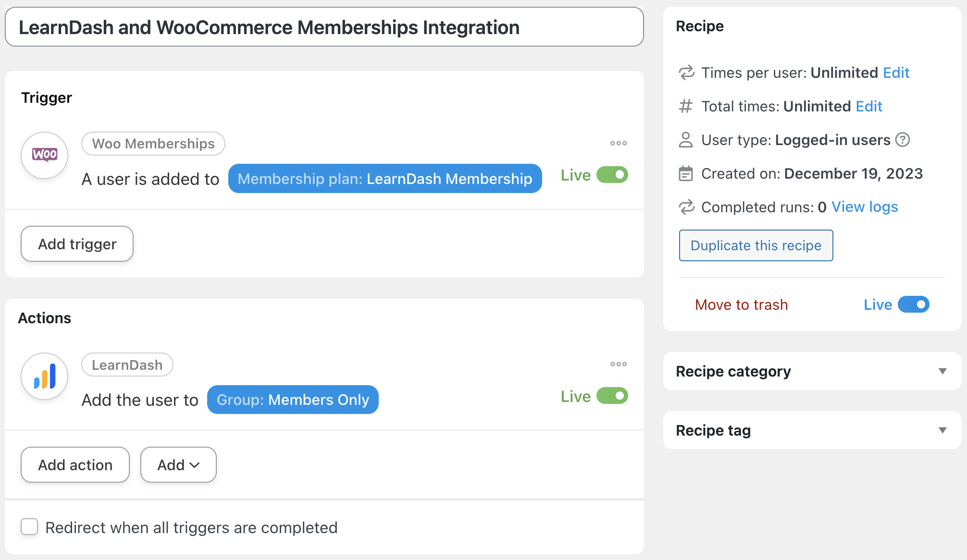Screen dimensions: 967x560
Task: Click the Group: Members Only token
Action: click(x=293, y=400)
